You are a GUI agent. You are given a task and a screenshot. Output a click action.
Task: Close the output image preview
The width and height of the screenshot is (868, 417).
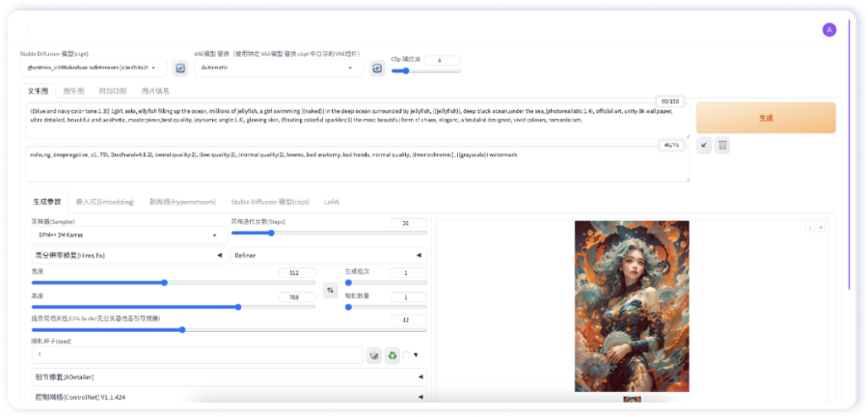click(x=821, y=227)
